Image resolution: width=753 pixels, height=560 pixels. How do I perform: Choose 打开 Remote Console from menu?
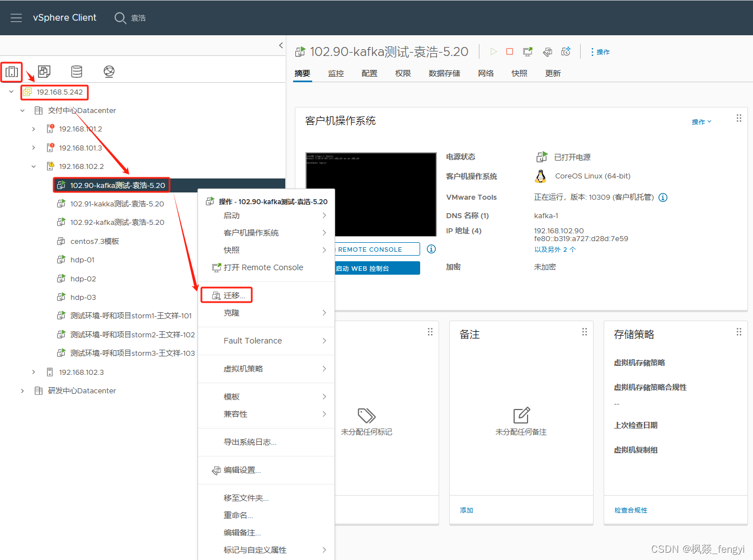click(x=266, y=267)
